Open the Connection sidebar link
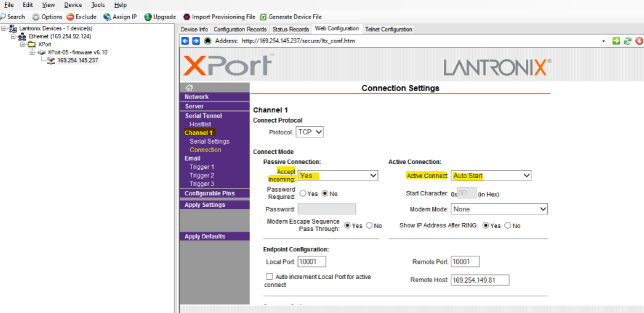Screen dimensions: 644x313 coord(206,150)
